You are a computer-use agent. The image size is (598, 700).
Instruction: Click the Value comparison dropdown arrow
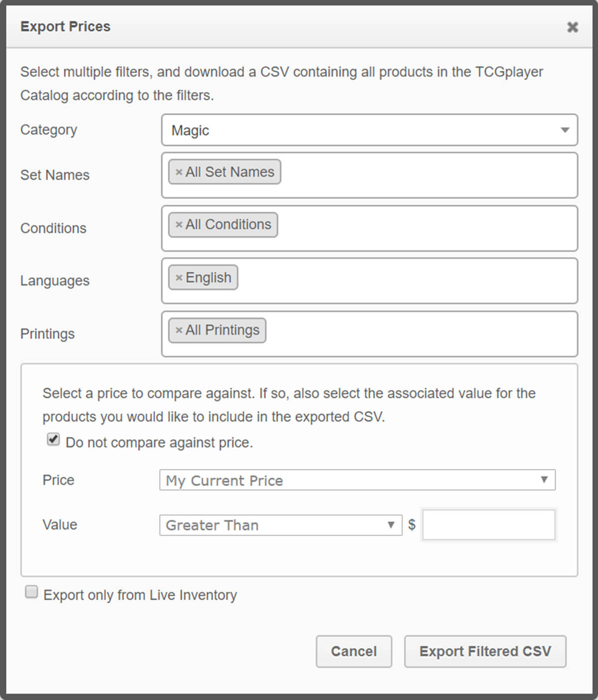point(391,525)
